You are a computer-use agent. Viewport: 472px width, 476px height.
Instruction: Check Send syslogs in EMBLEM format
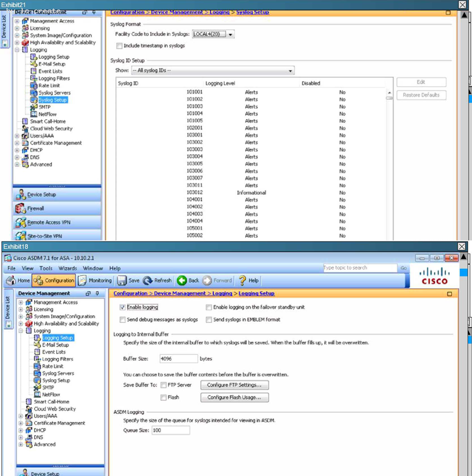pyautogui.click(x=208, y=320)
